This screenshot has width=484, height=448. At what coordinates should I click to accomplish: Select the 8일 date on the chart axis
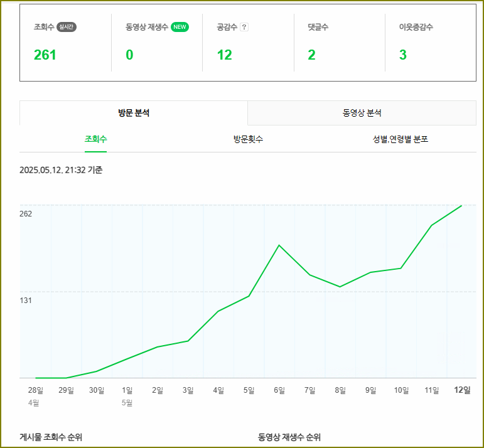pos(340,390)
